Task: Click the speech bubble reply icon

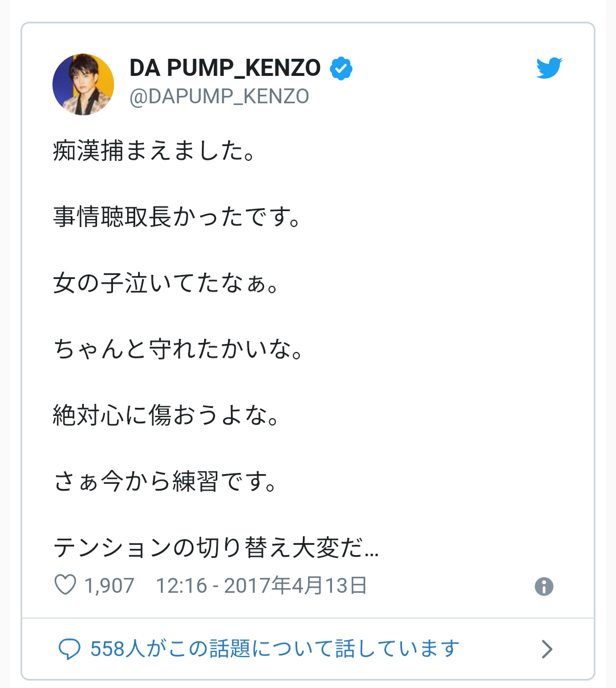Action: click(70, 649)
